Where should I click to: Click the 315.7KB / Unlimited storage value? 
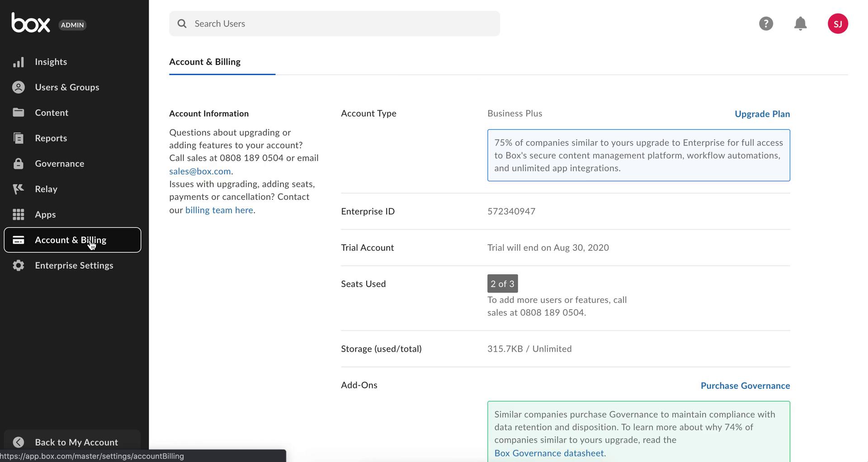[529, 349]
